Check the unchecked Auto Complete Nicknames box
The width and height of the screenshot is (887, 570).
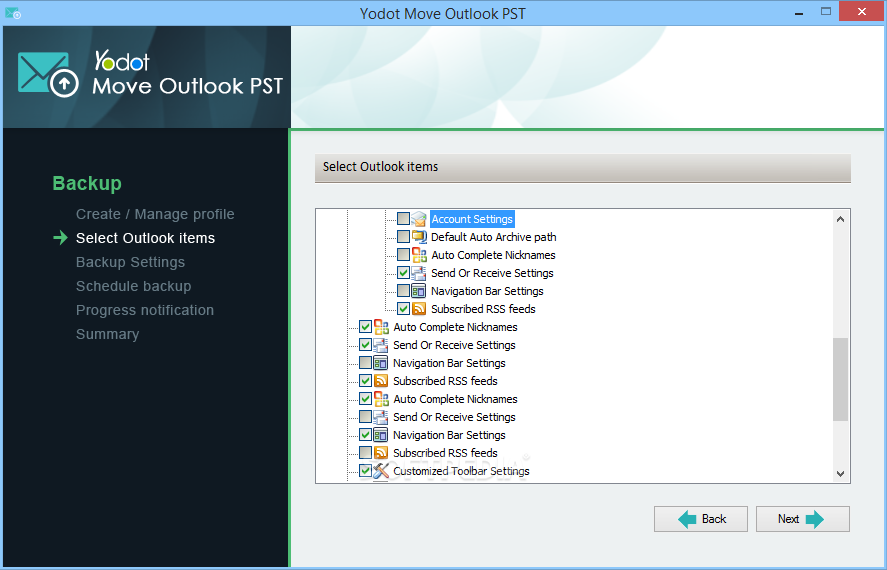403,255
